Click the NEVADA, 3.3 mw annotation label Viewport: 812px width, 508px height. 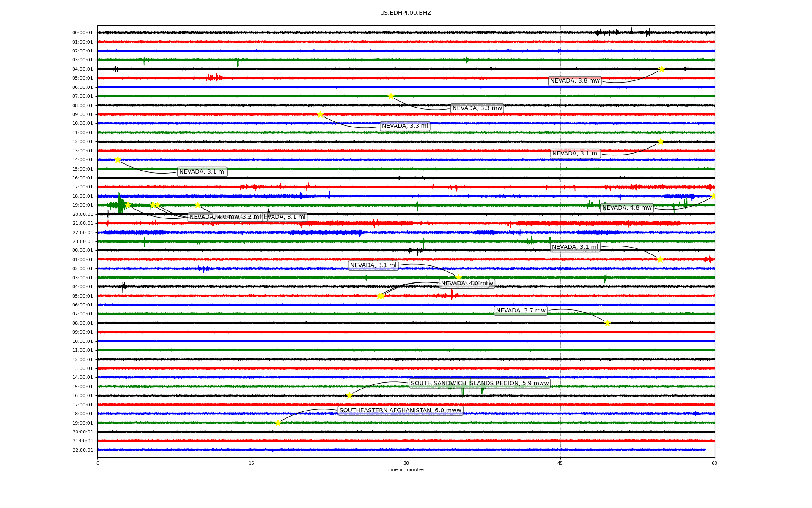click(x=477, y=108)
